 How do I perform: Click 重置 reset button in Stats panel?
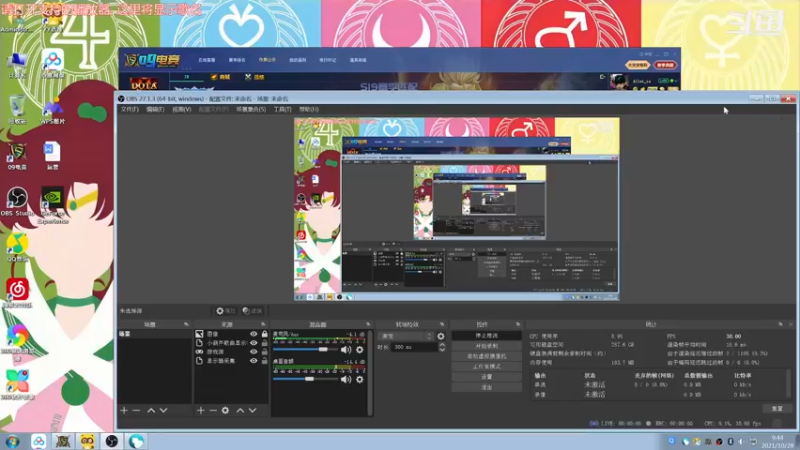pyautogui.click(x=777, y=409)
